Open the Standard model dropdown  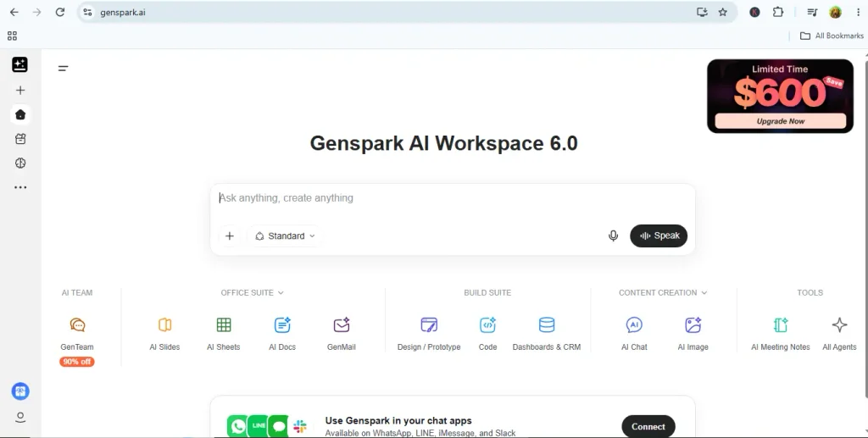click(x=285, y=236)
